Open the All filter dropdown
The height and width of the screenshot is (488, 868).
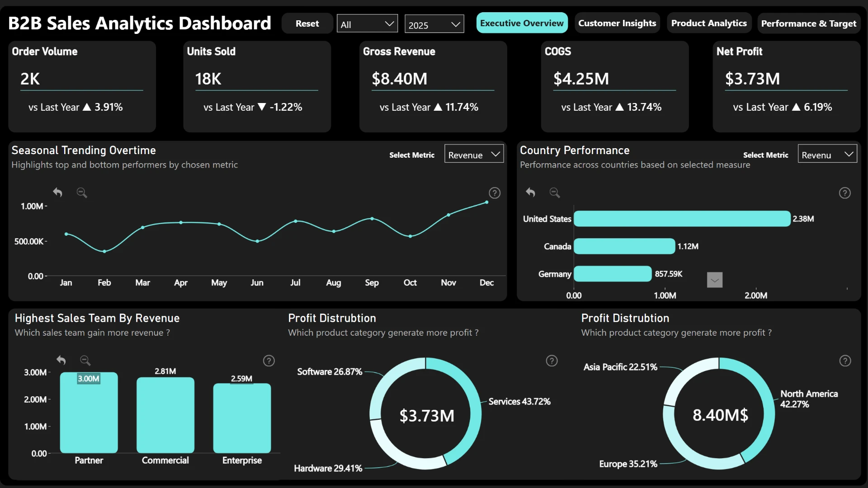tap(367, 24)
